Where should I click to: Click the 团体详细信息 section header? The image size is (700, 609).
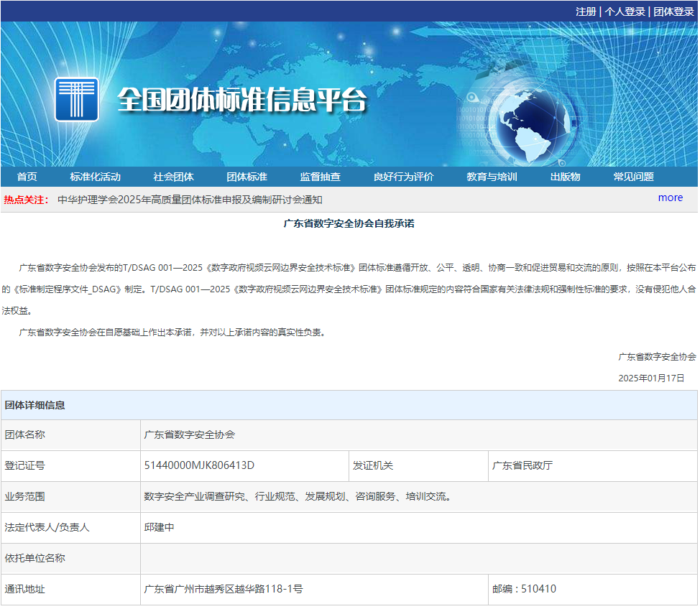point(349,405)
